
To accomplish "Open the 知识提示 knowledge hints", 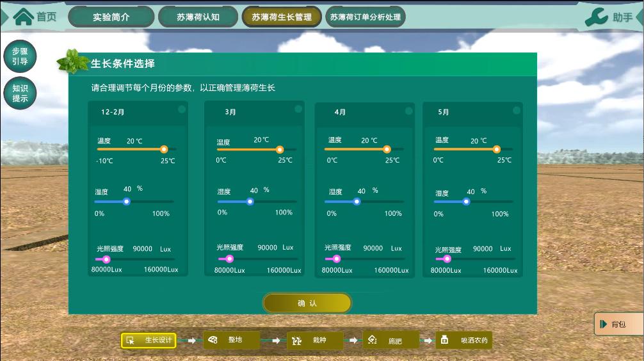I will (x=20, y=93).
